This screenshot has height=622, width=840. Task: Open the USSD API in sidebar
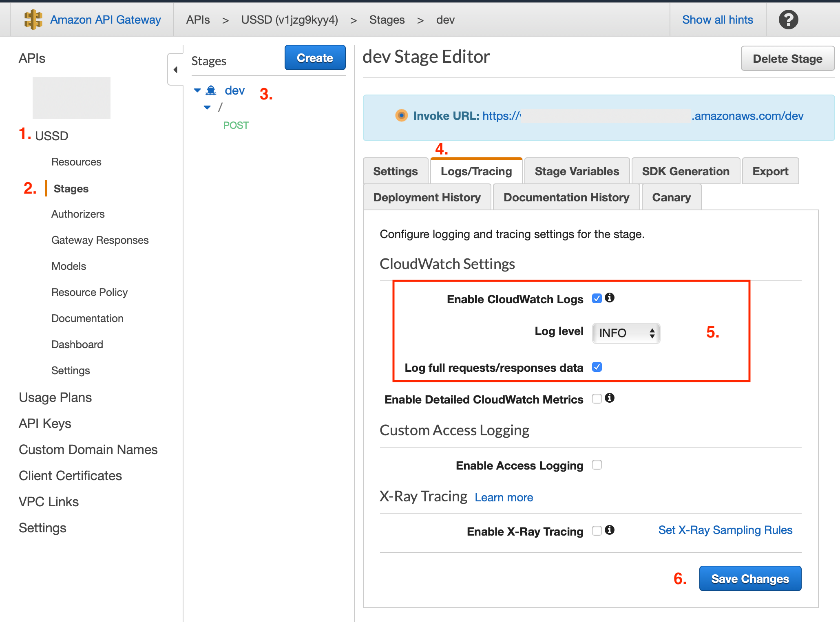pyautogui.click(x=51, y=136)
